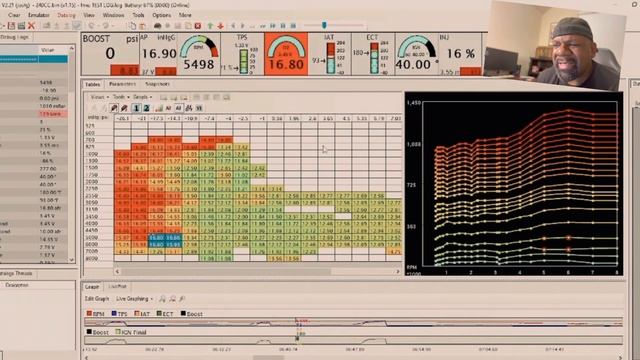Click the save floppy disk toolbar icon
Image resolution: width=640 pixels, height=360 pixels.
[11, 26]
